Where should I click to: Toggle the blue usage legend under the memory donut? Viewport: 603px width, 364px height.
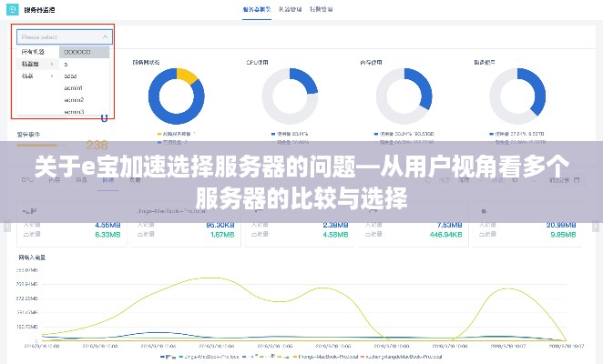coord(404,134)
